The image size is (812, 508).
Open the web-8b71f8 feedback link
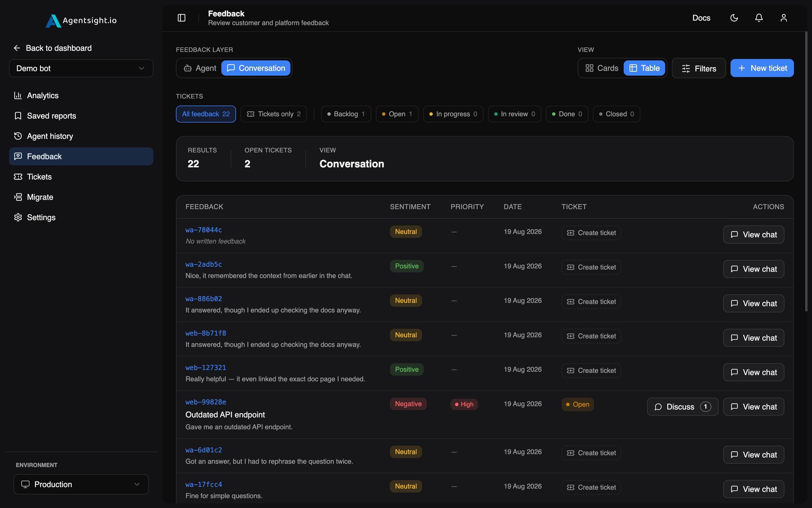tap(206, 333)
